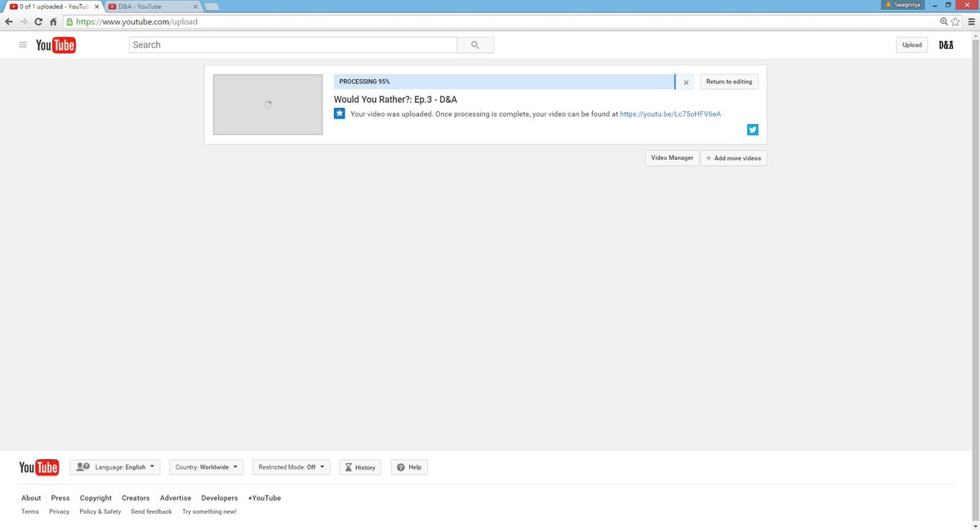Open Video Manager
The height and width of the screenshot is (530, 980).
coord(672,158)
